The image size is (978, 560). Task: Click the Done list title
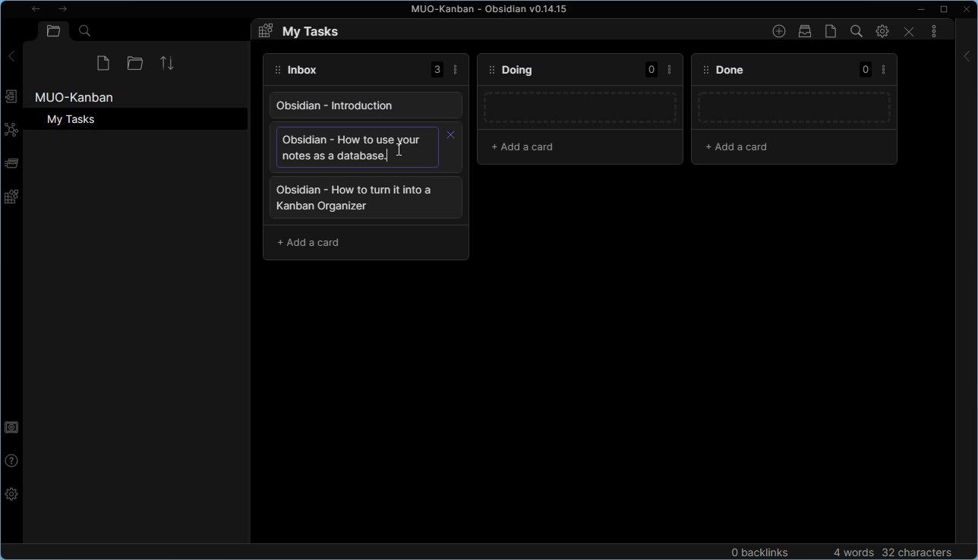pyautogui.click(x=729, y=70)
